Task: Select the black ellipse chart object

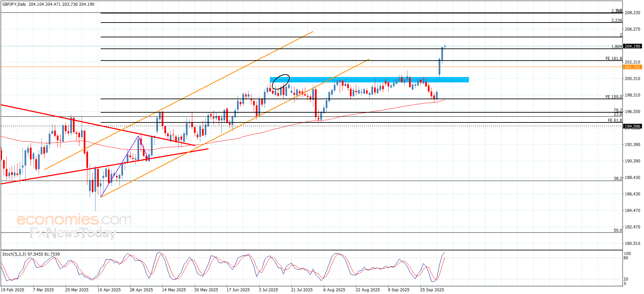Action: tap(281, 82)
